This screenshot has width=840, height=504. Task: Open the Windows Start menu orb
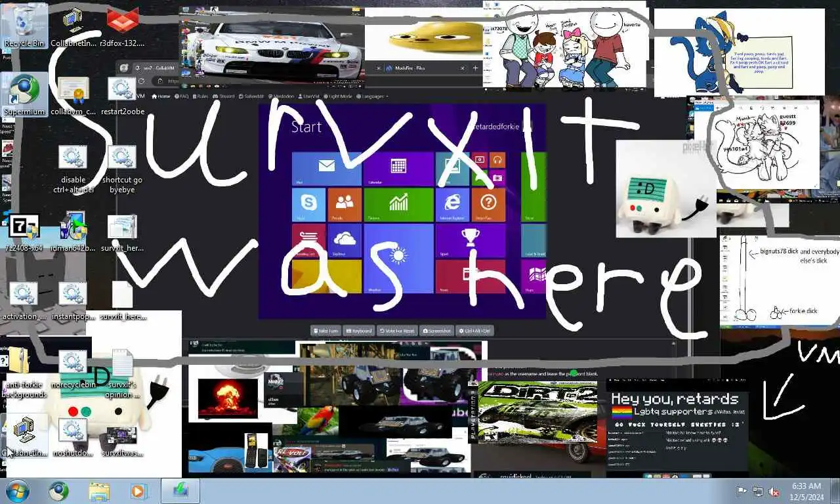point(18,491)
